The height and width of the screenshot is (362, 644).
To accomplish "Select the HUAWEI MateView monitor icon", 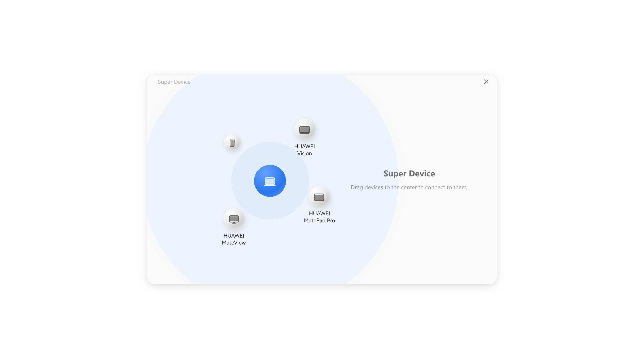I will click(234, 219).
